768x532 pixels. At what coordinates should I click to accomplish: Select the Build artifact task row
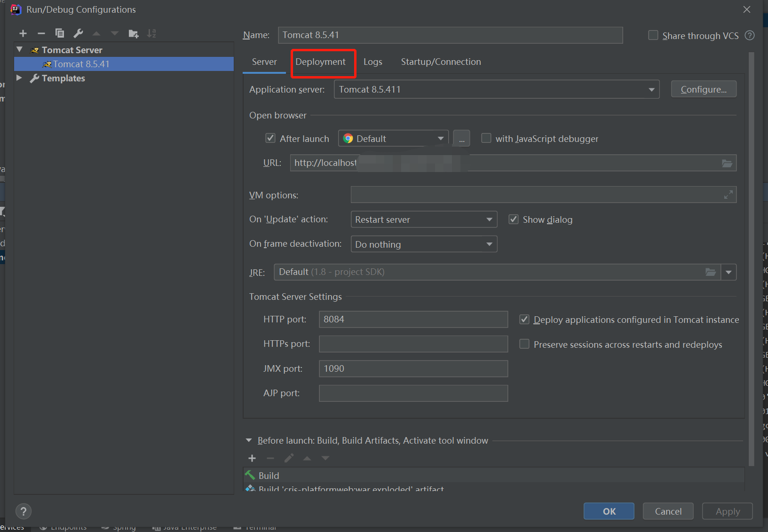coord(494,487)
